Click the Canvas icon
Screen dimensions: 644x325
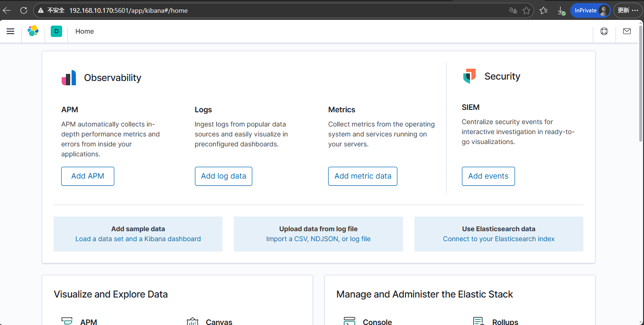(x=192, y=321)
